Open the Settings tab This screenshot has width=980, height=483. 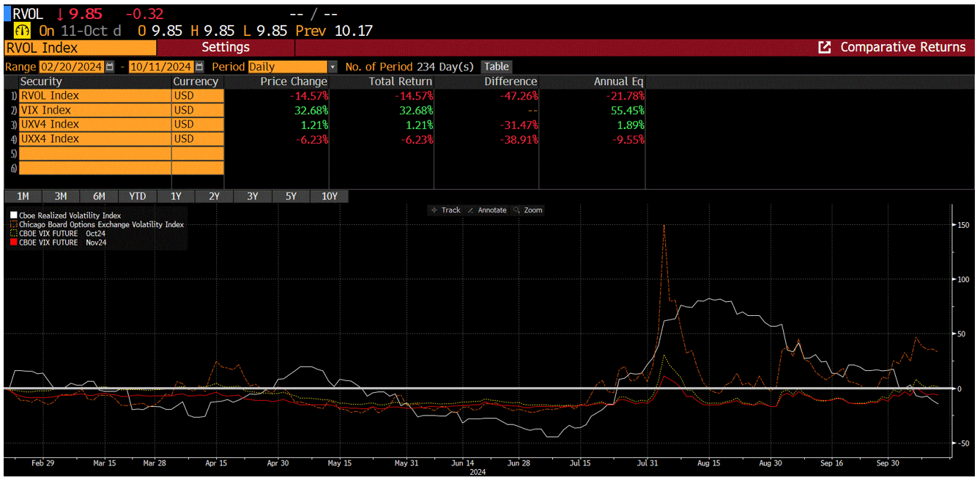pyautogui.click(x=226, y=48)
